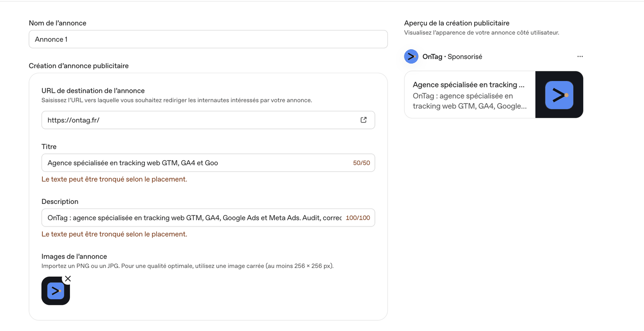Click the preview headline Agence spécialisée en tracking
The width and height of the screenshot is (644, 331).
[x=469, y=85]
